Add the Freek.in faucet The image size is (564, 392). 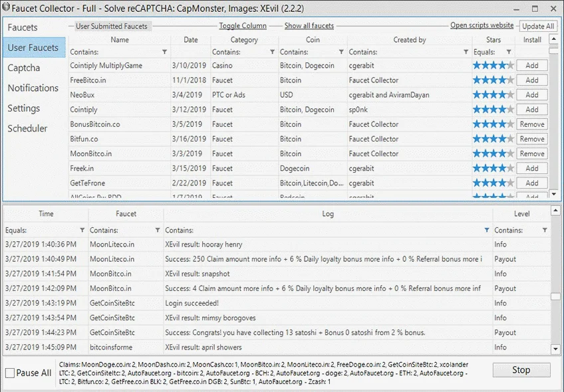point(532,168)
